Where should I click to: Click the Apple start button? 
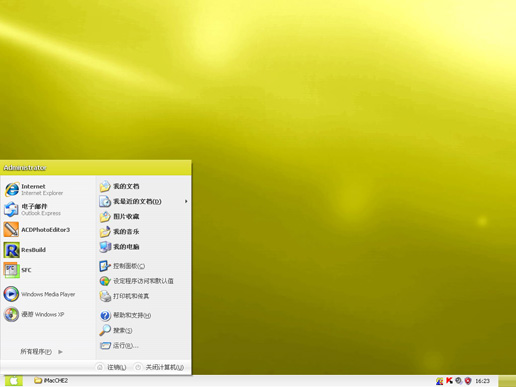[x=14, y=381]
